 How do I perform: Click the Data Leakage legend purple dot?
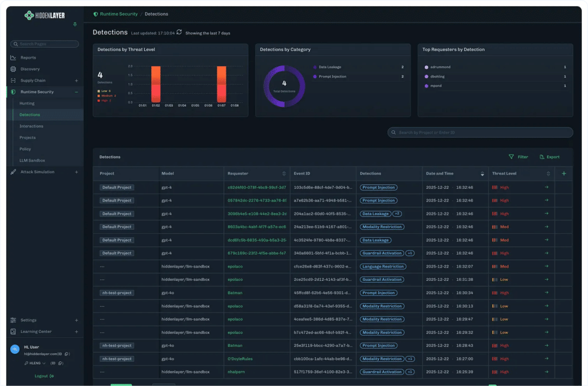315,67
